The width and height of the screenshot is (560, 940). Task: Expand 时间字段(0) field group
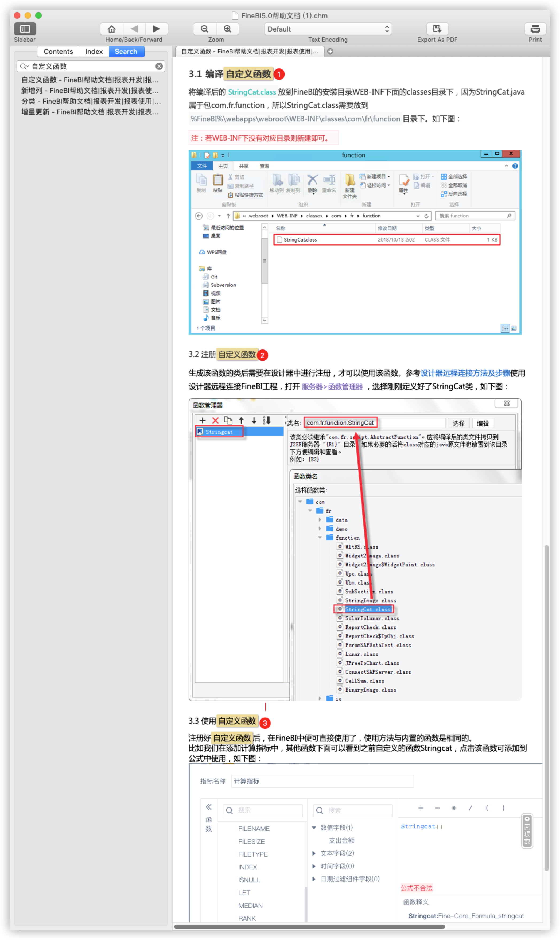[x=314, y=866]
